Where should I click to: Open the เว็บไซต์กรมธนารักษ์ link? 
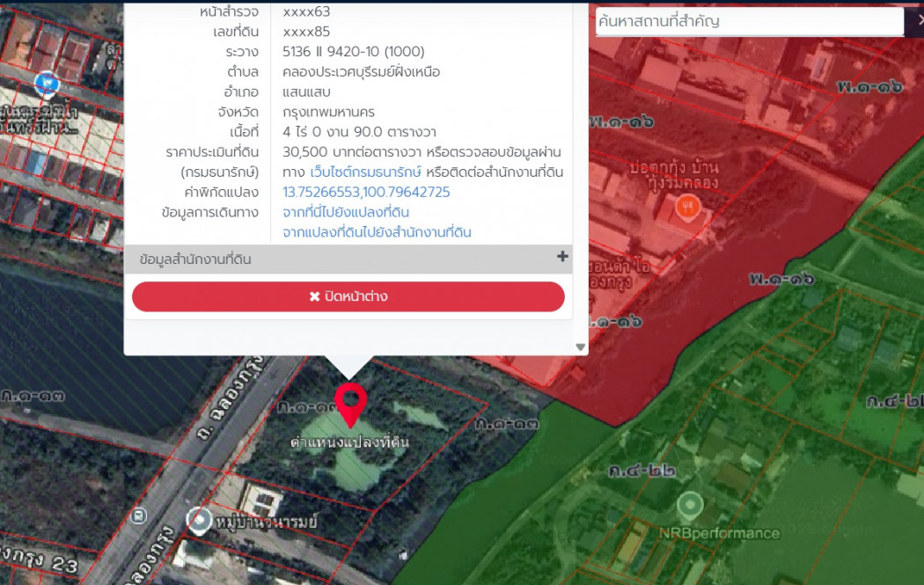(365, 172)
